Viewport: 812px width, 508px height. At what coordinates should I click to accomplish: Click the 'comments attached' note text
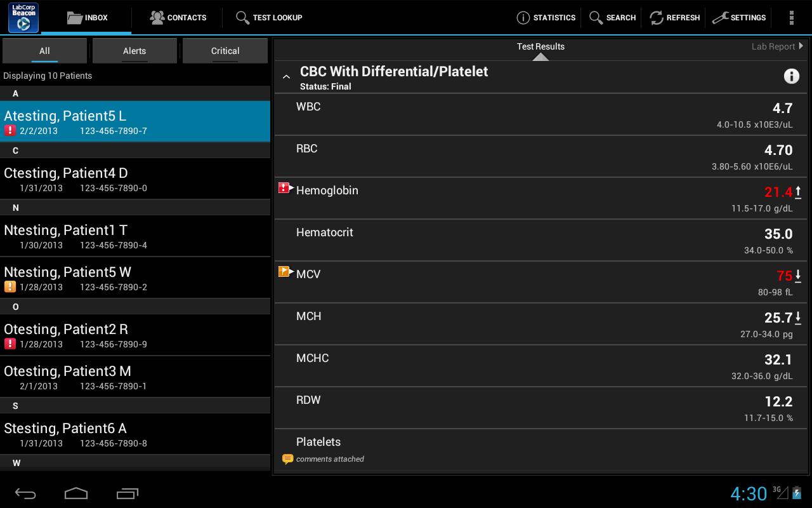coord(330,459)
